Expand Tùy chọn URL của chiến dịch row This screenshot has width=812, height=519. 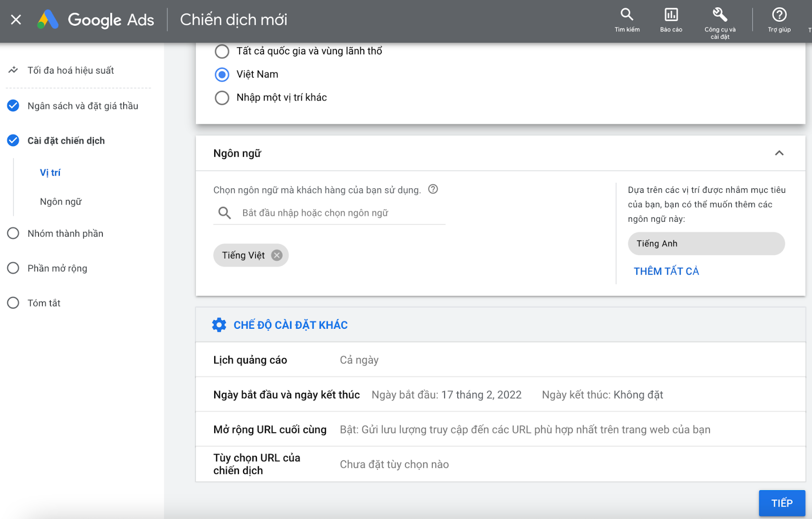pos(500,464)
